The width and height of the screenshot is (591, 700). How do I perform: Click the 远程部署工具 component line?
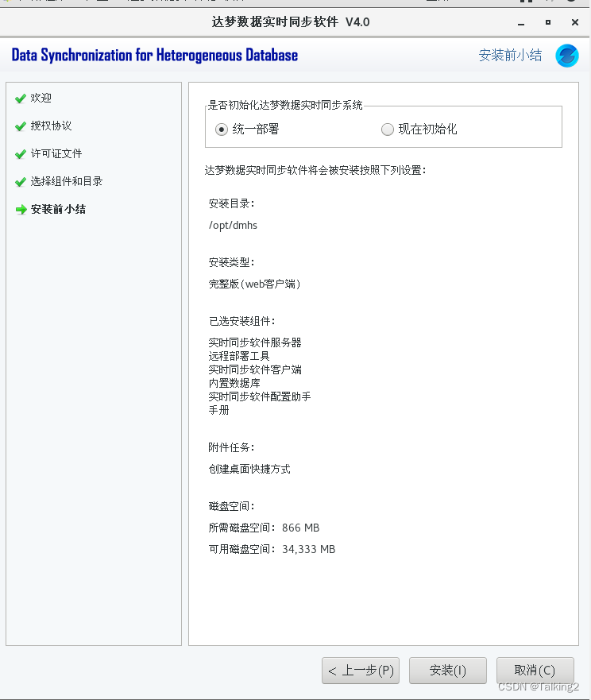[239, 356]
